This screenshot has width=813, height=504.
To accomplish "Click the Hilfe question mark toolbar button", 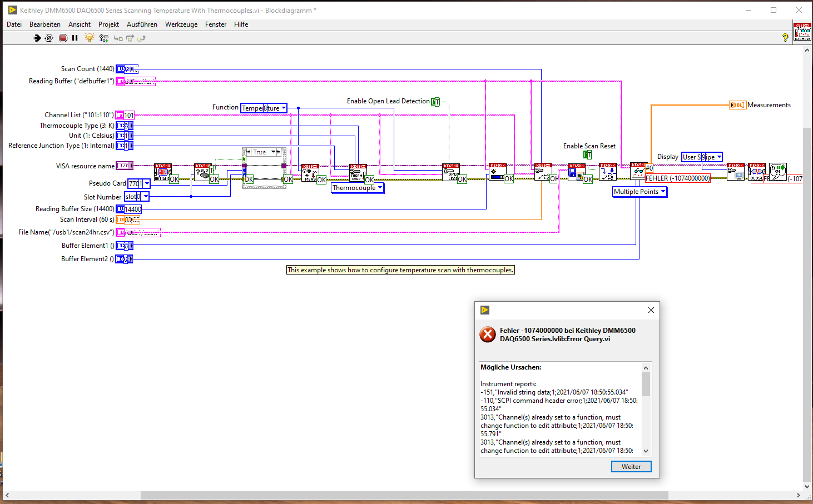I will tap(785, 38).
